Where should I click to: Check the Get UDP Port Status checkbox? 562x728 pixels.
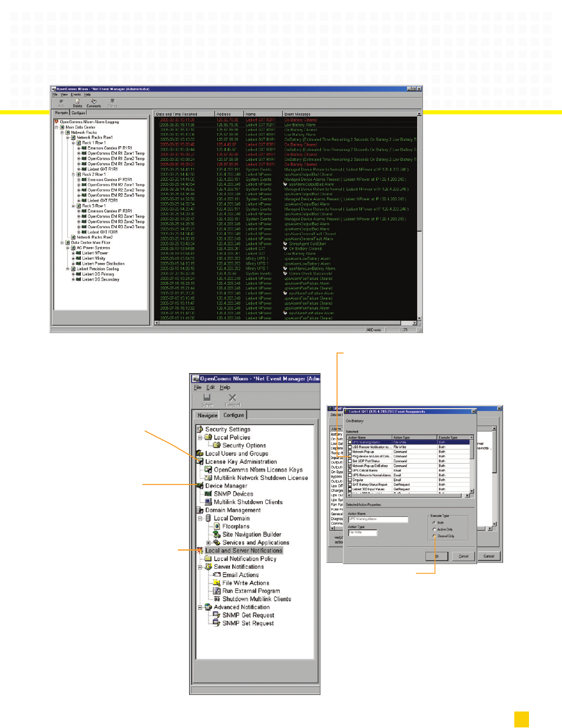[x=350, y=461]
